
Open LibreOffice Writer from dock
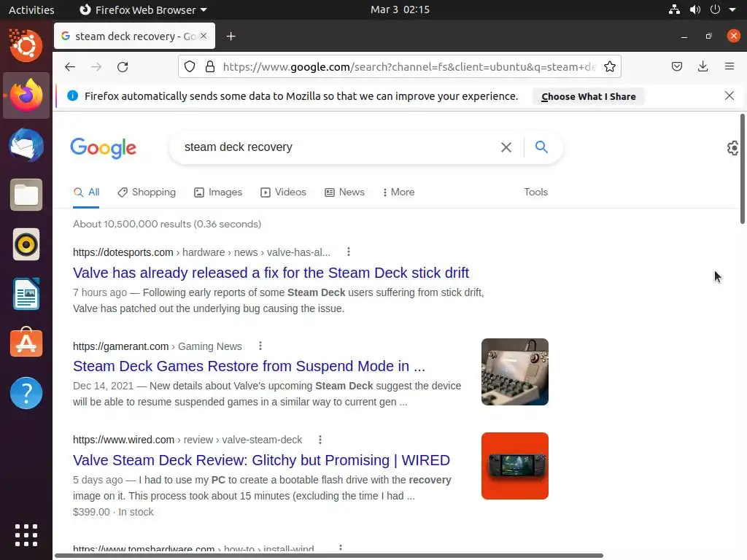[26, 294]
